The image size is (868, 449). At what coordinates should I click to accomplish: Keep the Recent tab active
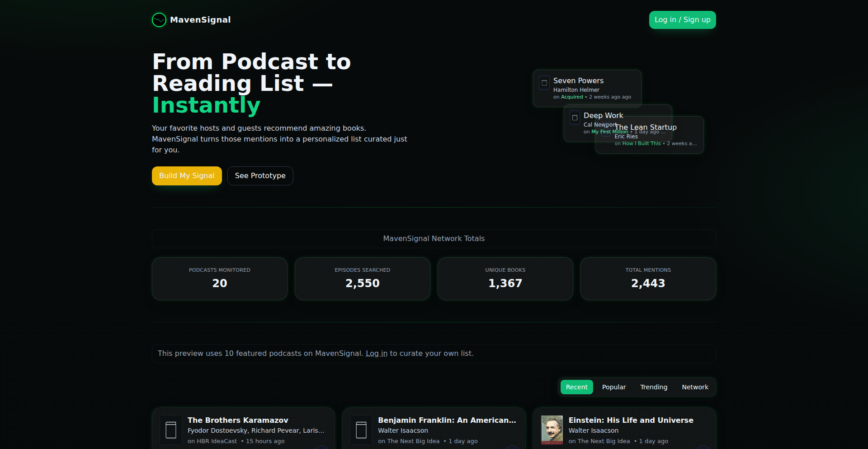(x=576, y=387)
